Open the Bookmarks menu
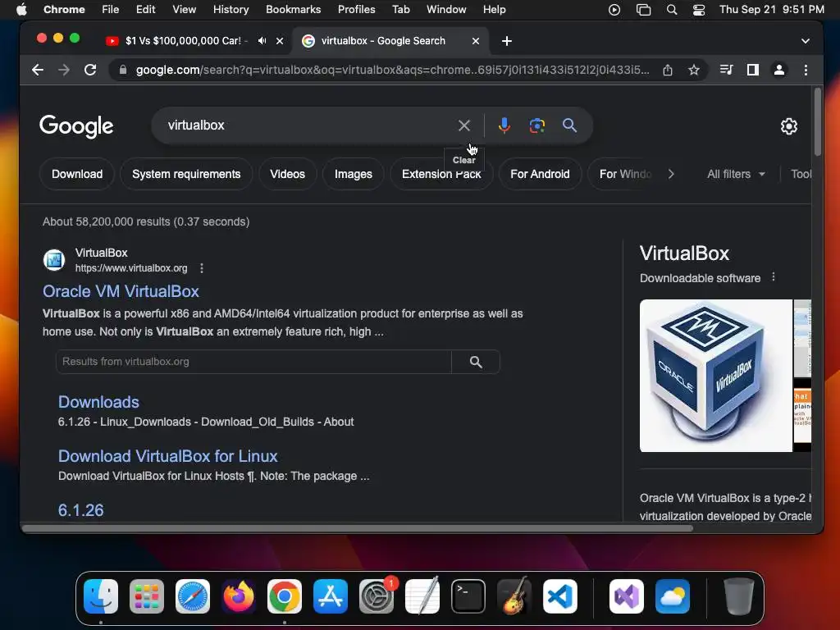This screenshot has height=630, width=840. (x=293, y=9)
